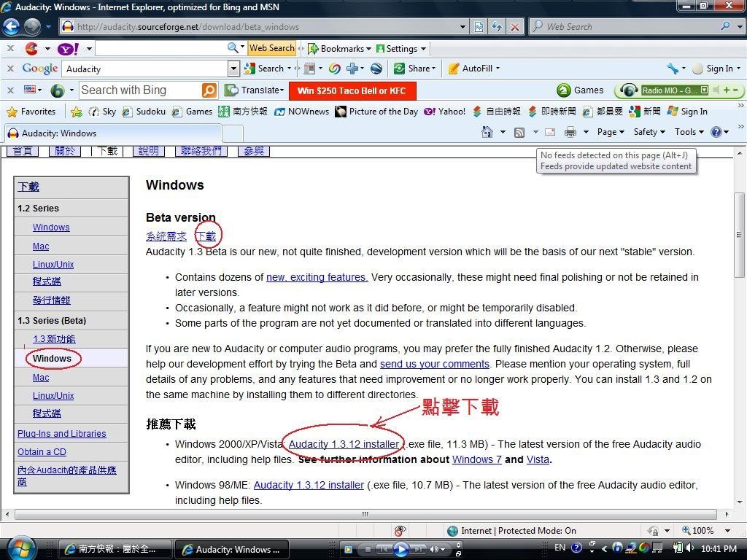Click the privacy report eye icon in status bar
This screenshot has height=560, width=747.
[x=400, y=531]
